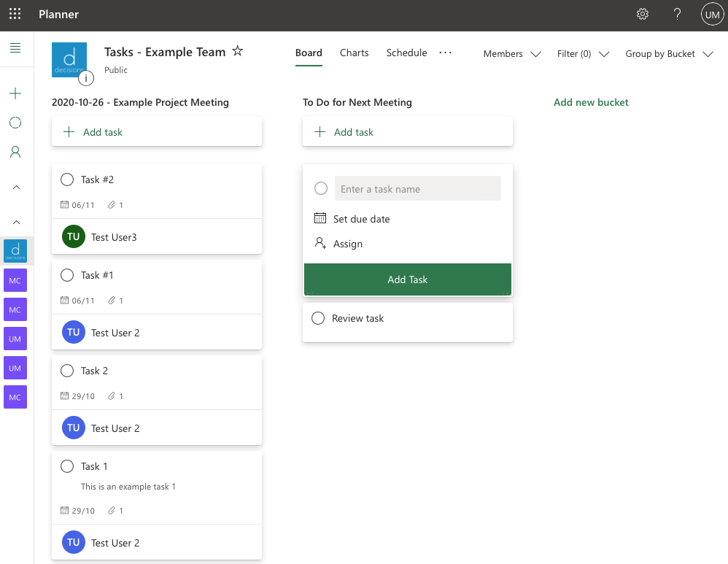
Task: Mark Review task as complete
Action: 318,318
